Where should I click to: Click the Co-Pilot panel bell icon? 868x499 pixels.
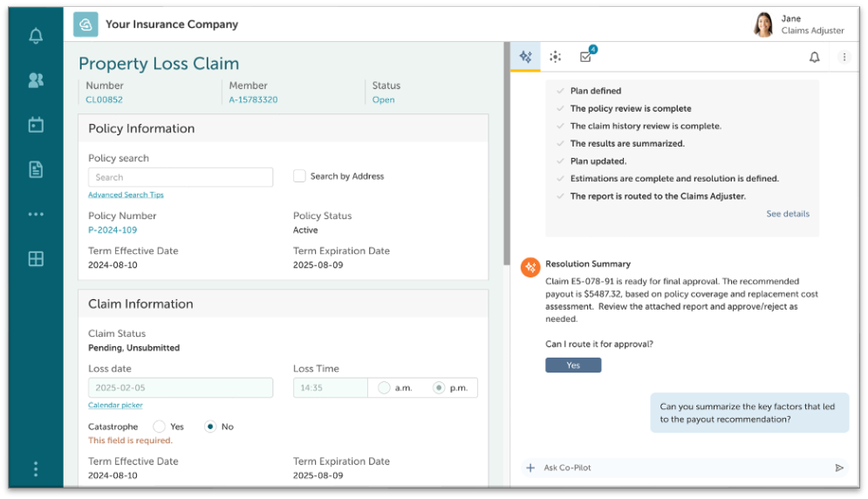[x=814, y=57]
